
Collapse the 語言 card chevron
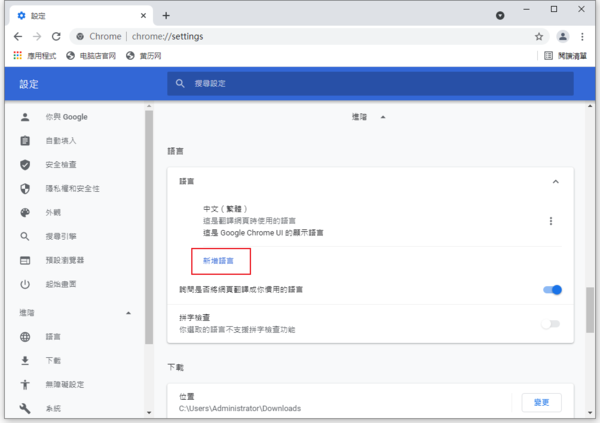555,182
